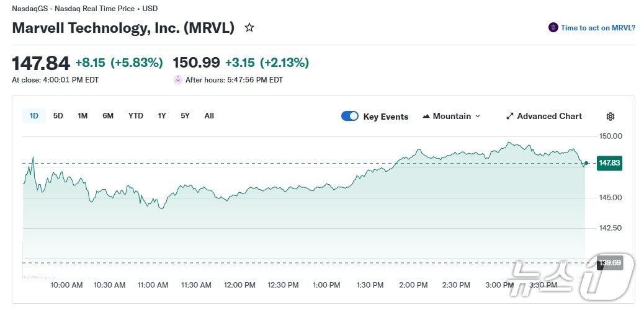This screenshot has width=644, height=310.
Task: Click the Advanced Chart expand arrows icon
Action: [510, 117]
